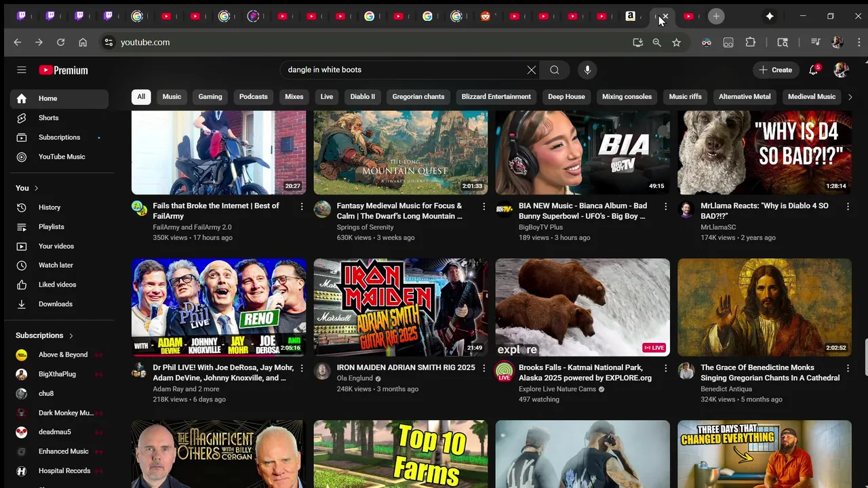The image size is (868, 488).
Task: Open the site information icon beside youtube.com
Action: [108, 42]
